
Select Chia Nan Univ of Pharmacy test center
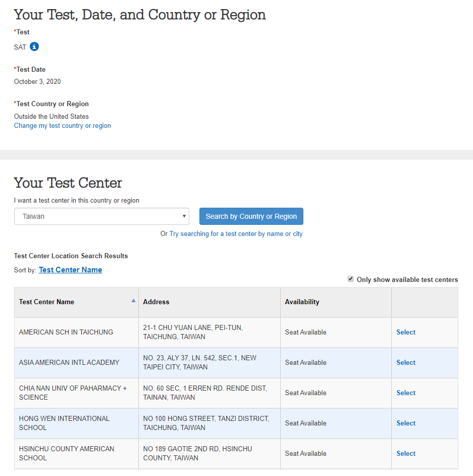point(406,393)
